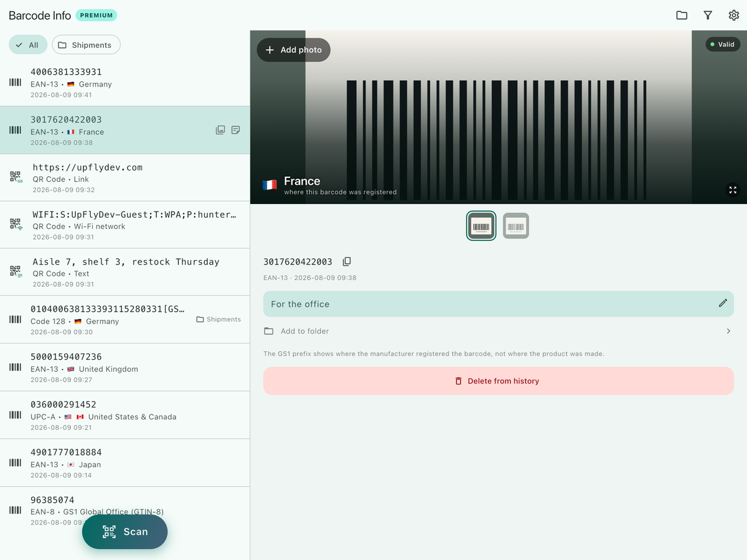Viewport: 747px width, 560px height.
Task: Open Add to folder row
Action: pos(499,331)
